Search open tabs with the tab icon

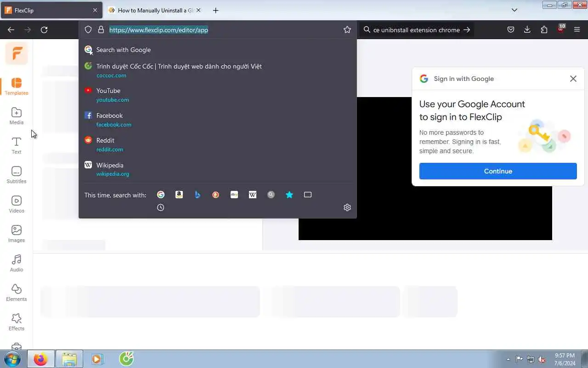click(308, 195)
